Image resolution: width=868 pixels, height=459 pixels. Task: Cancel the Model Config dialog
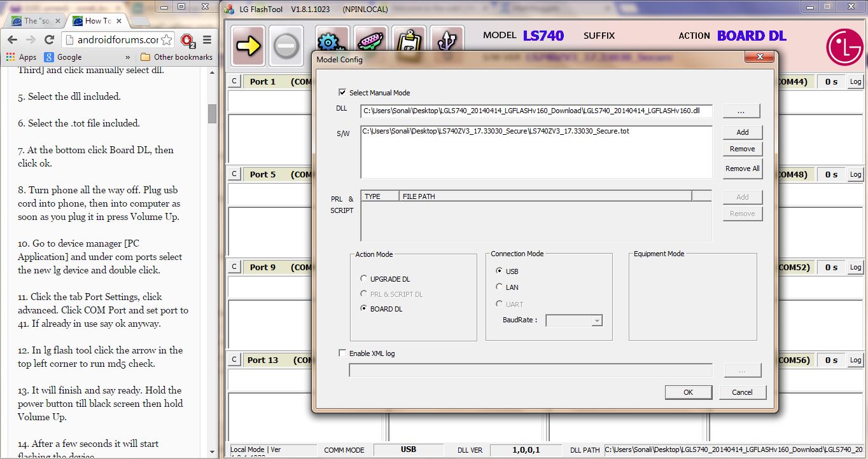point(743,392)
